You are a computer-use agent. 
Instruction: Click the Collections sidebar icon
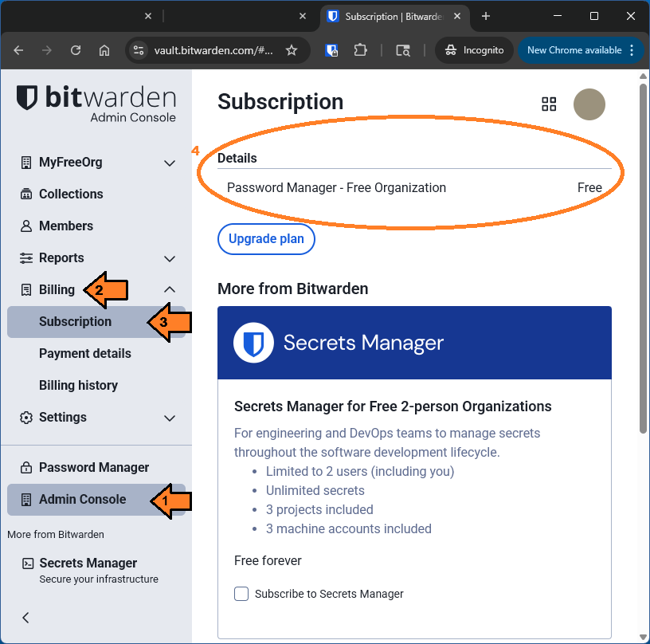click(26, 194)
